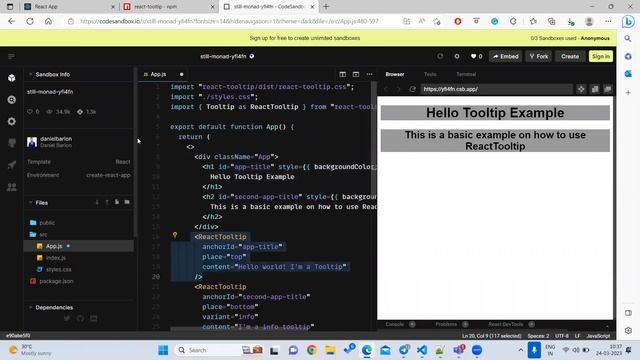Open the Configuration gear in CodeSandbox sidebar

(11, 121)
